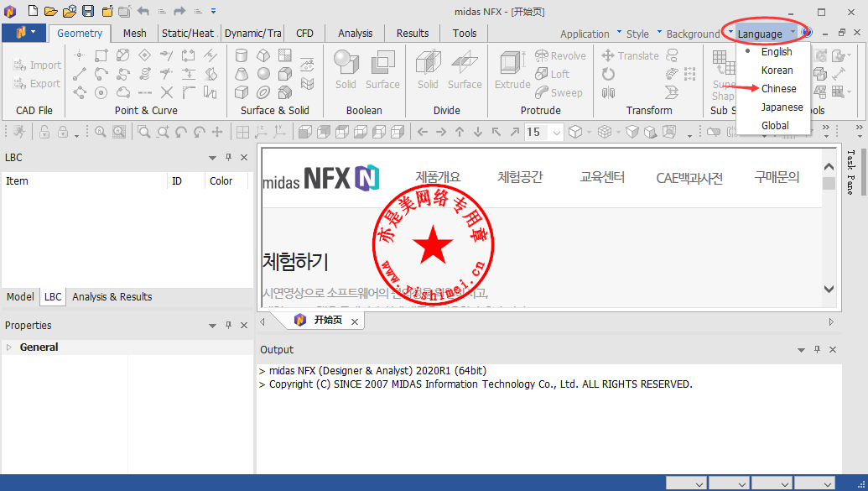The width and height of the screenshot is (868, 491).
Task: Select the Line curve tool
Action: click(79, 74)
